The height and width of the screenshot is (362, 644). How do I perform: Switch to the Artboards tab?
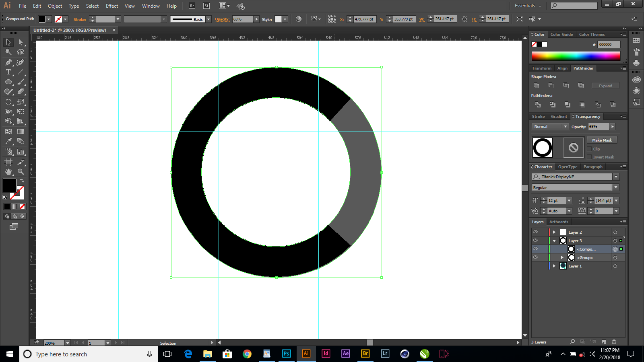[x=559, y=222]
